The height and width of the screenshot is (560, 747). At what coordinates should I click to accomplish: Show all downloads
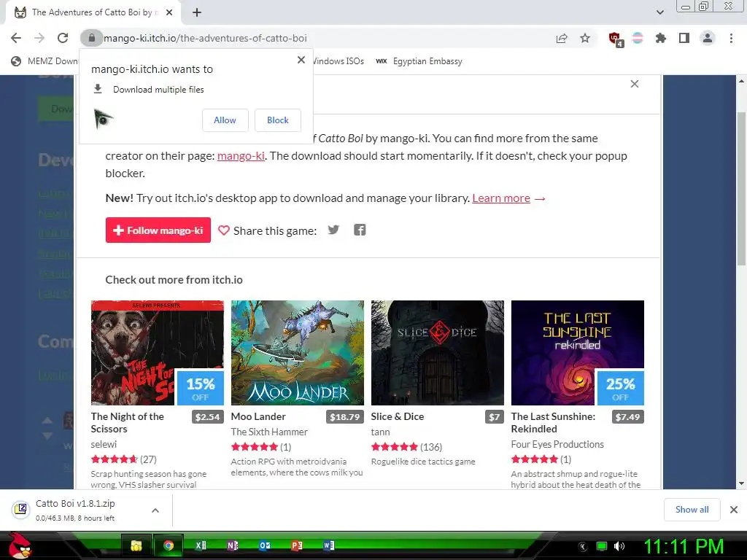pyautogui.click(x=692, y=510)
